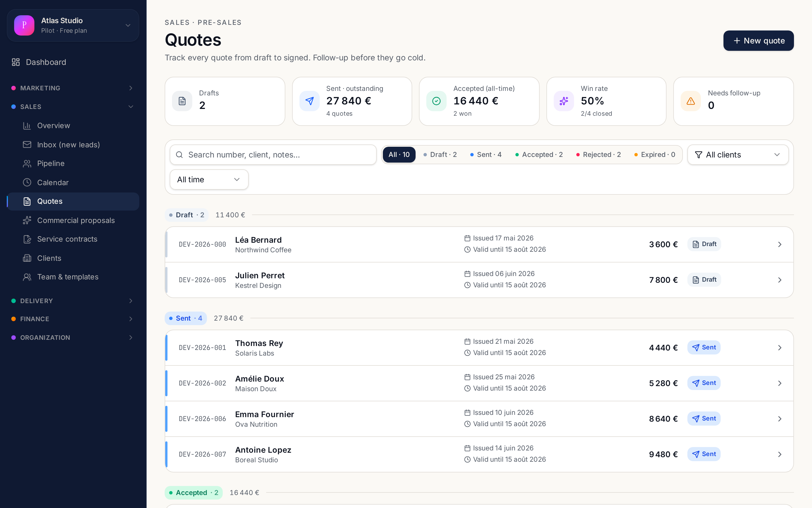812x508 pixels.
Task: Click the Drafts card document icon
Action: click(x=182, y=101)
